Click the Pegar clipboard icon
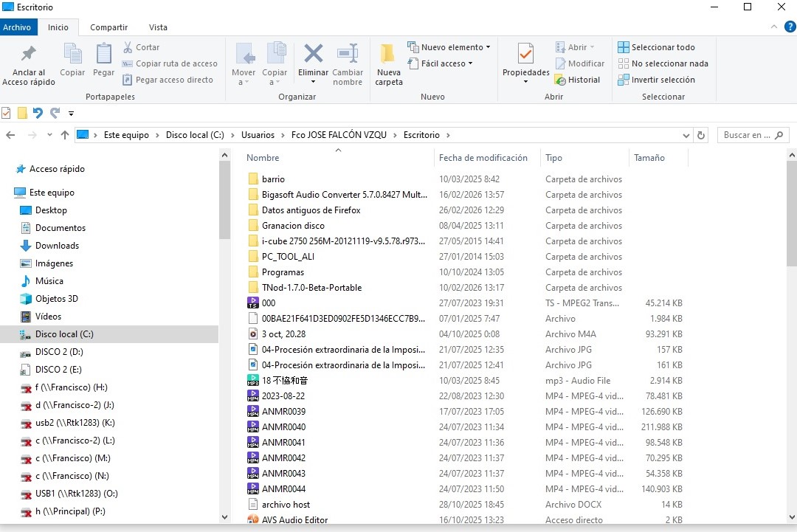The height and width of the screenshot is (532, 797). (x=104, y=54)
